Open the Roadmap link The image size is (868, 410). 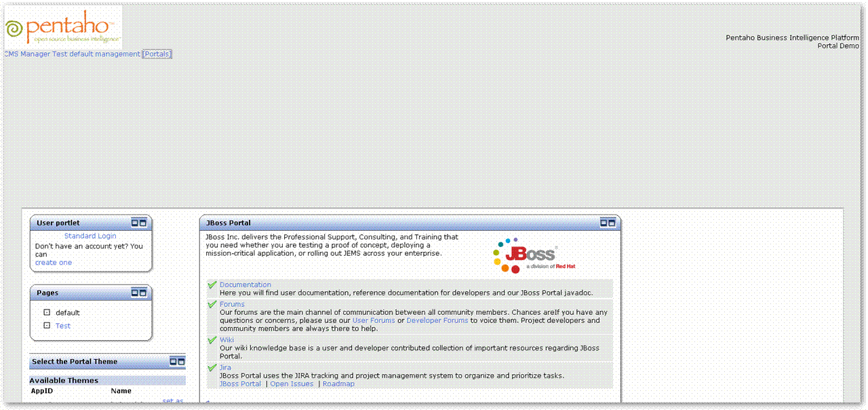point(338,384)
